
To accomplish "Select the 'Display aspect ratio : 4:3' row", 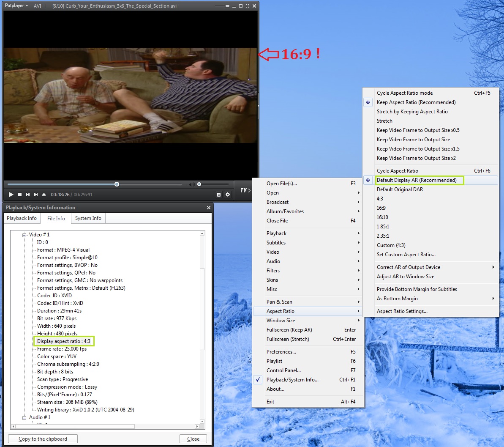I will [x=64, y=341].
